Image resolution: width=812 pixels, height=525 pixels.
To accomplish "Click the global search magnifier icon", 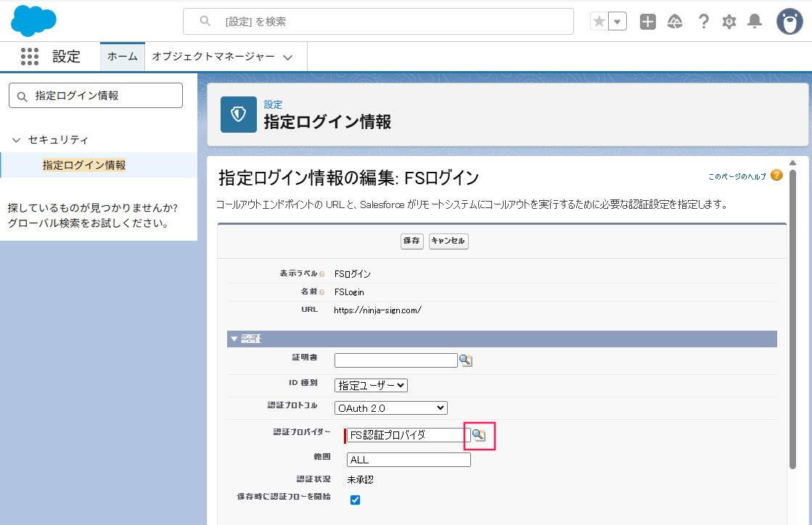I will 205,21.
